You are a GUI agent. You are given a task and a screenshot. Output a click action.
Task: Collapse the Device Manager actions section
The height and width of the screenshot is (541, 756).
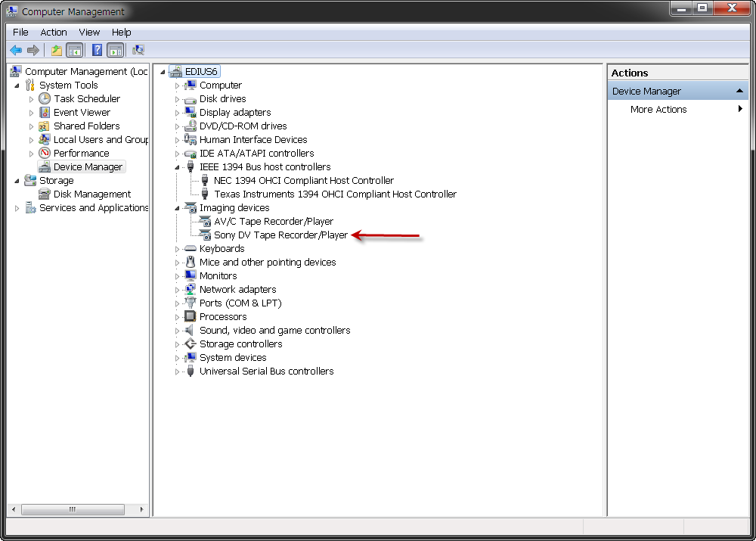tap(739, 91)
